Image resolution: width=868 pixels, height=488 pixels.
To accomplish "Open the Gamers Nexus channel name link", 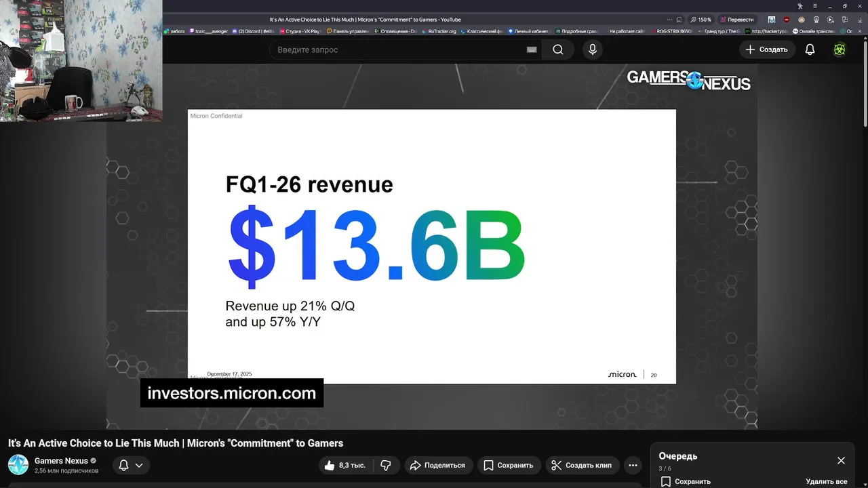I will click(x=61, y=461).
